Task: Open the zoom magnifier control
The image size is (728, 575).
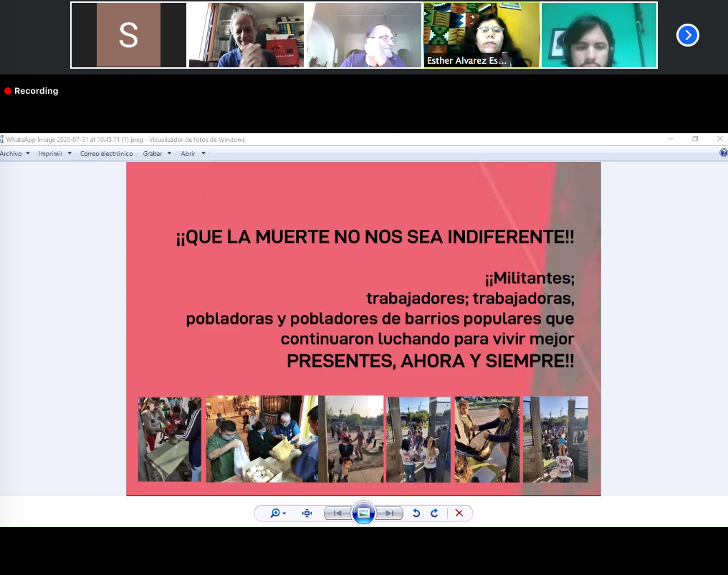Action: click(275, 513)
